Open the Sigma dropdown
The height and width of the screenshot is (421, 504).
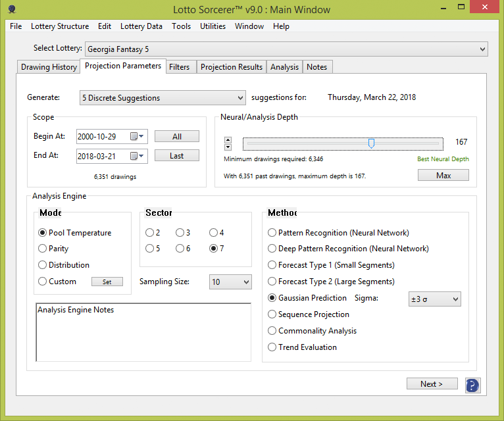[434, 299]
